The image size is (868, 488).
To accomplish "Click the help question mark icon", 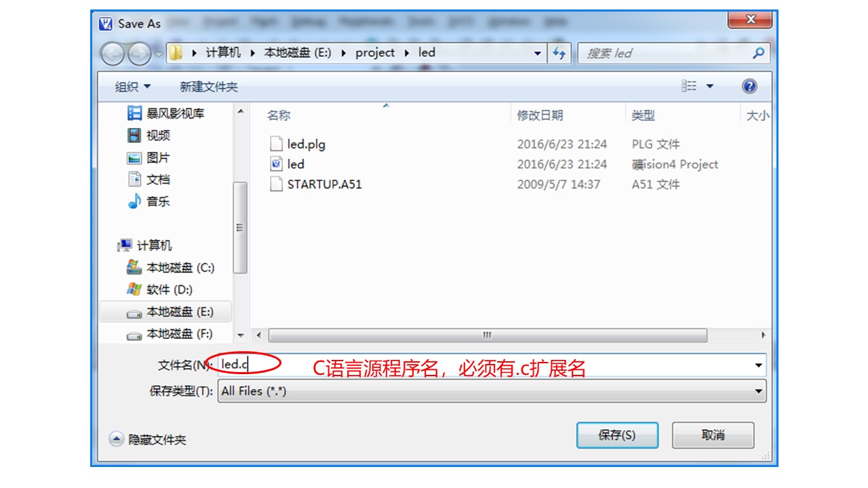I will 749,86.
